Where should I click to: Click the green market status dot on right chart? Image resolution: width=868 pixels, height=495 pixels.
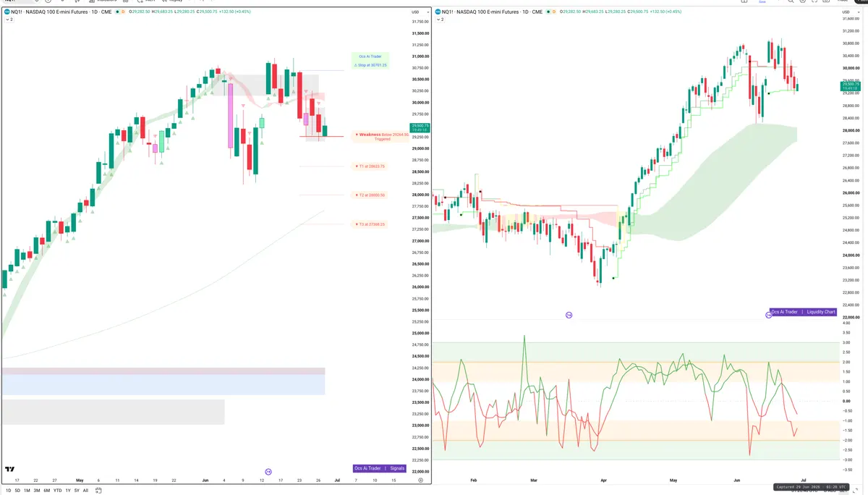click(548, 12)
